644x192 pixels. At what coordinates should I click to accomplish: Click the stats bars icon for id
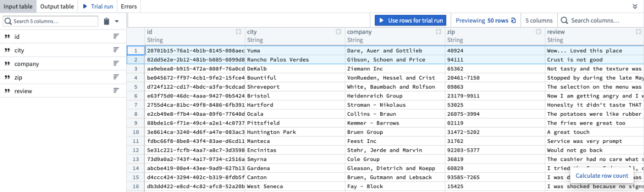pos(116,36)
